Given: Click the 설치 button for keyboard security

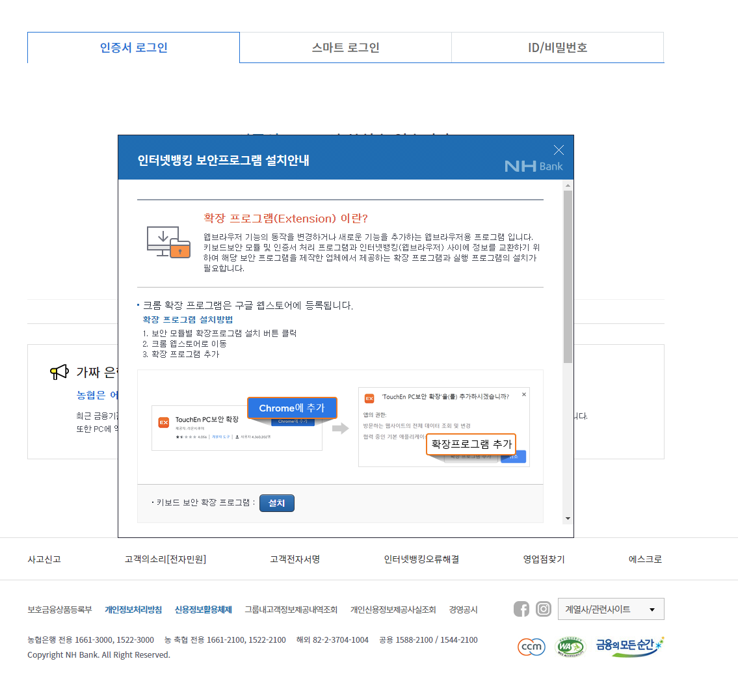Looking at the screenshot, I should (276, 503).
